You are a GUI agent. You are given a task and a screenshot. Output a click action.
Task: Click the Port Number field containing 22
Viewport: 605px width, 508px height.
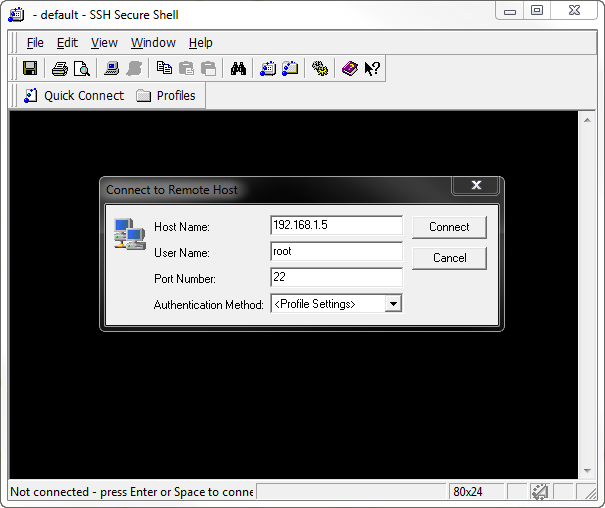pos(336,277)
